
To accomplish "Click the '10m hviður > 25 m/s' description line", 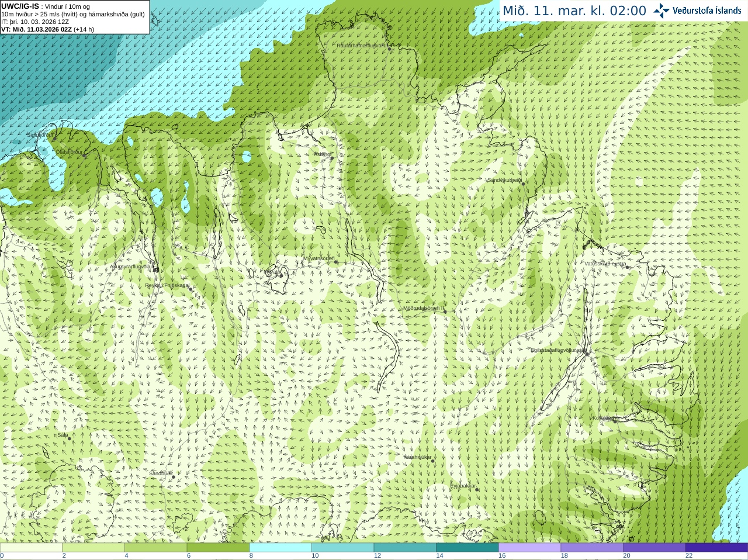I will 73,14.
